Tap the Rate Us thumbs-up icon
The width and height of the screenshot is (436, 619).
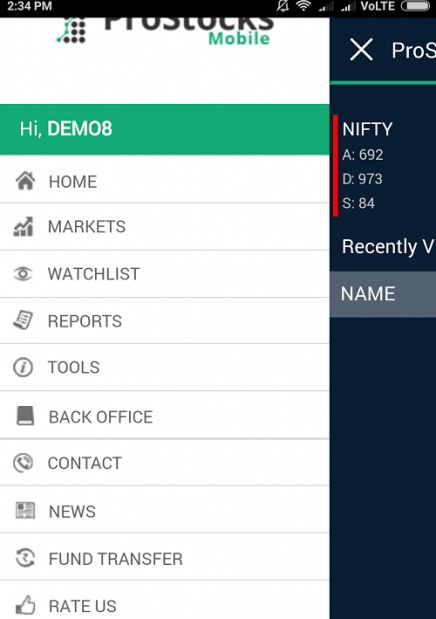pos(25,605)
